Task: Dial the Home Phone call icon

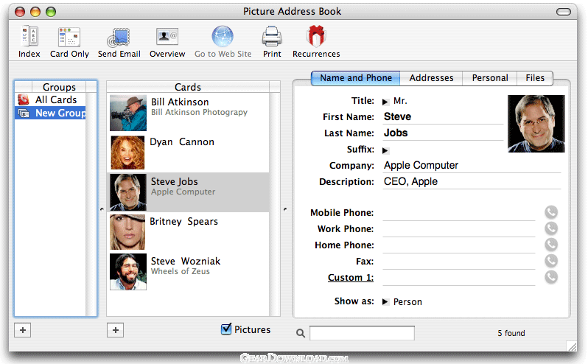Action: [551, 245]
